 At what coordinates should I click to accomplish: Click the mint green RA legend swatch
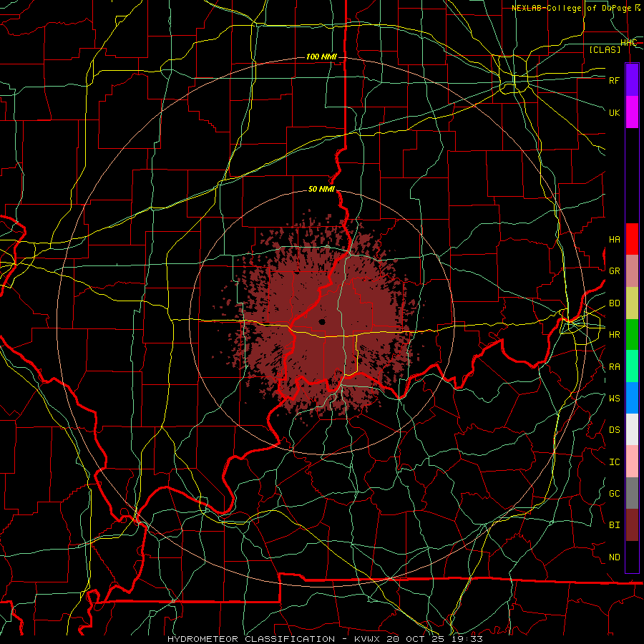click(632, 366)
